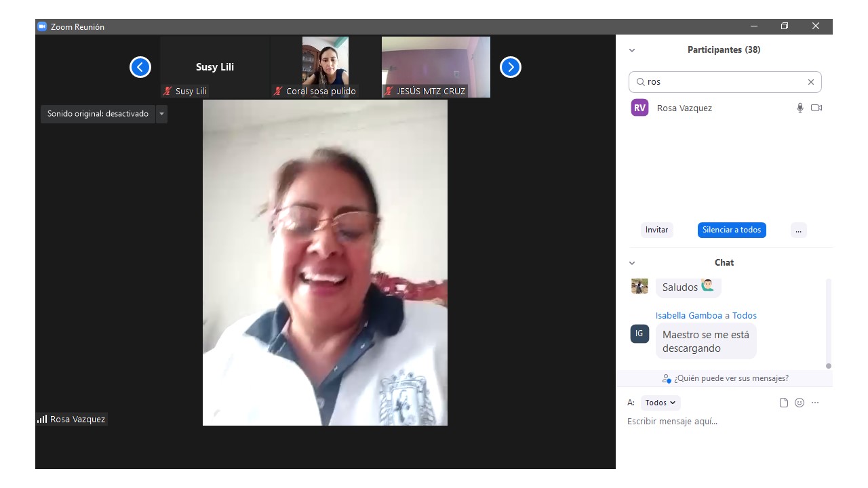Open chat more options ellipsis
Image resolution: width=868 pixels, height=488 pixels.
815,403
